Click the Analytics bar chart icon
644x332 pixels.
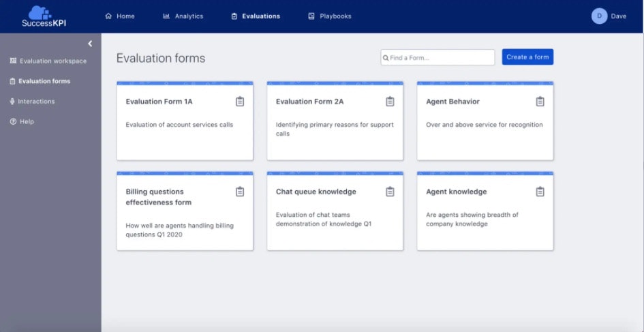coord(166,16)
